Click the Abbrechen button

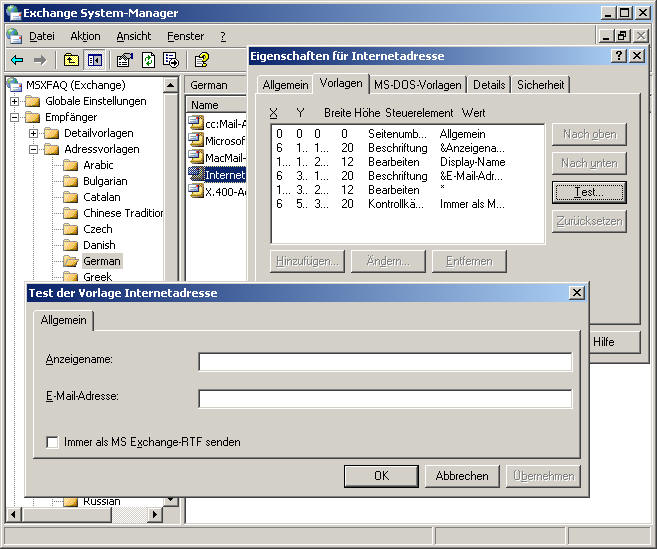462,476
